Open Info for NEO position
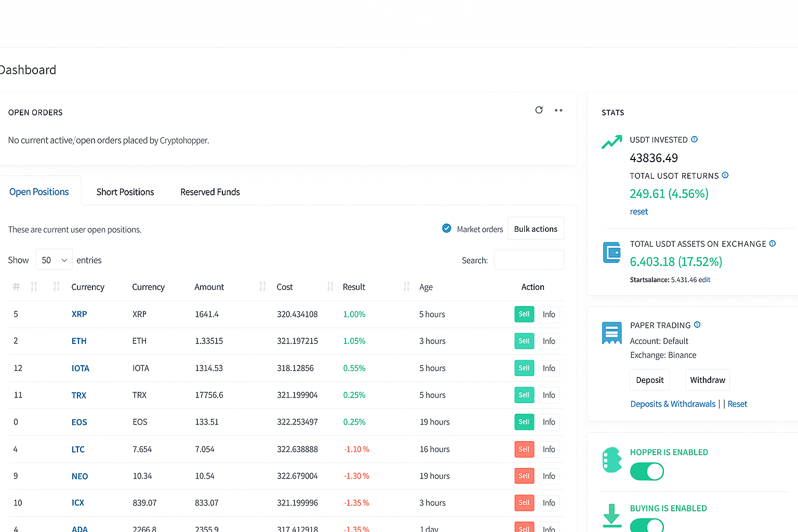The height and width of the screenshot is (532, 798). [549, 476]
